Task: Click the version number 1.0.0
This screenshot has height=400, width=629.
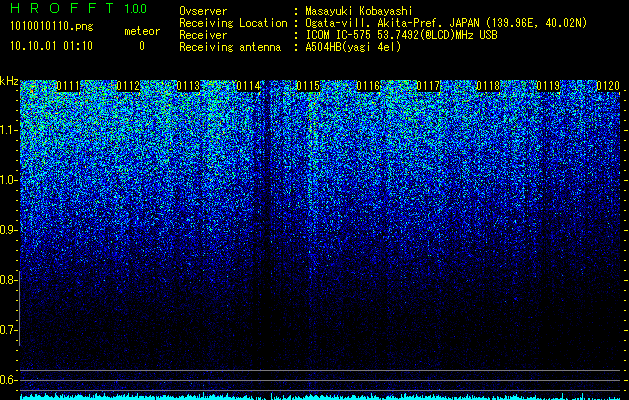Action: click(136, 9)
